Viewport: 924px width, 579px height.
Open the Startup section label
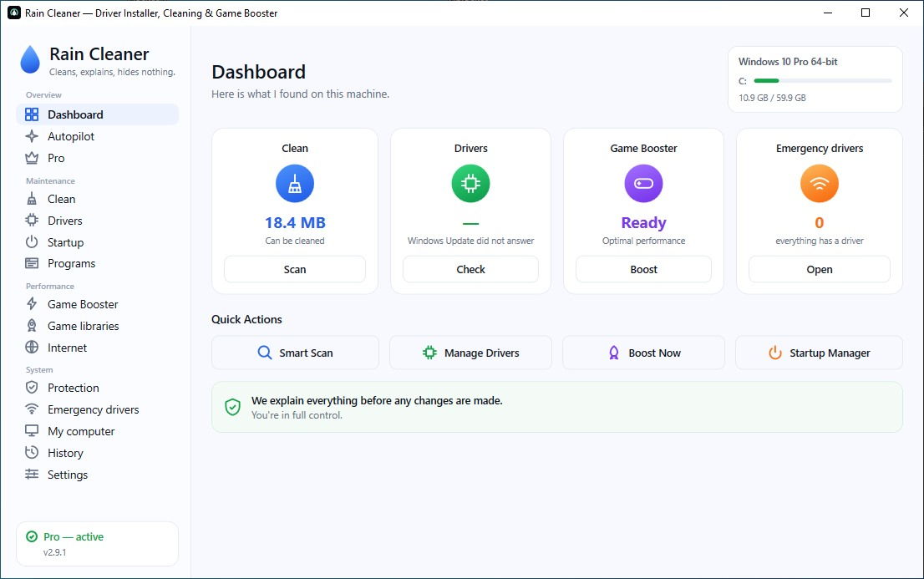click(65, 242)
